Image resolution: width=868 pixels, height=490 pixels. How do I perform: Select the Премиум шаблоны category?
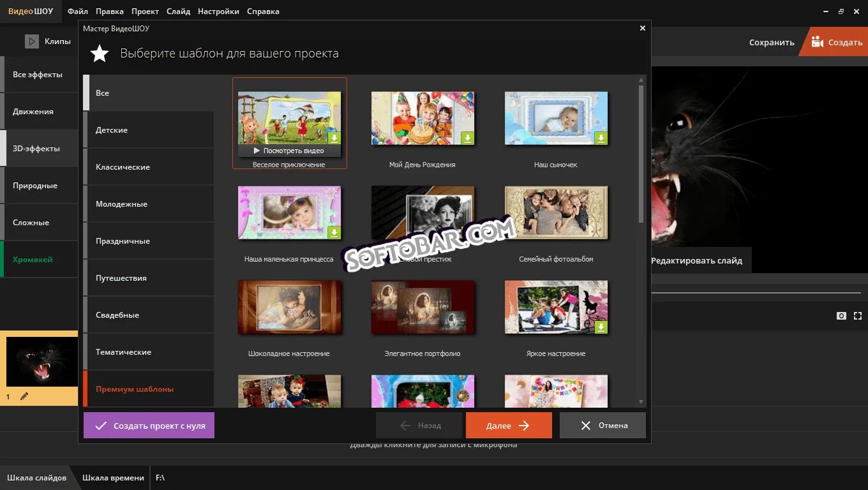[x=149, y=389]
